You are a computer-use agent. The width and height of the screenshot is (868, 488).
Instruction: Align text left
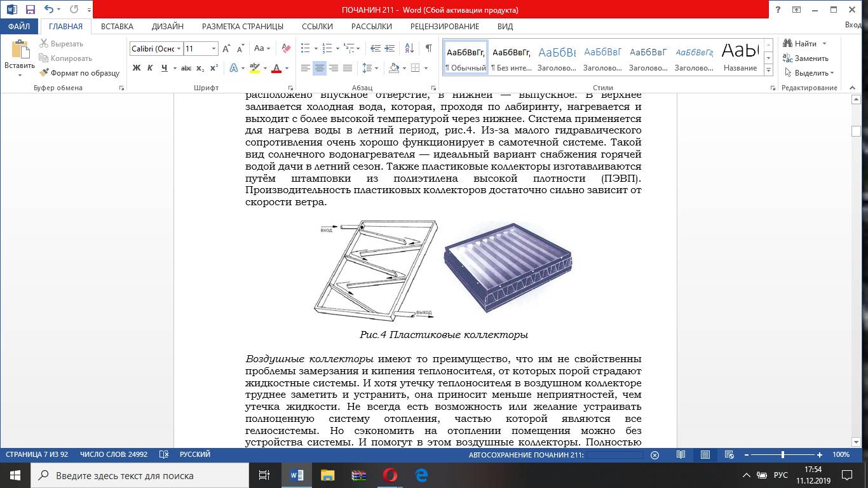pos(306,68)
